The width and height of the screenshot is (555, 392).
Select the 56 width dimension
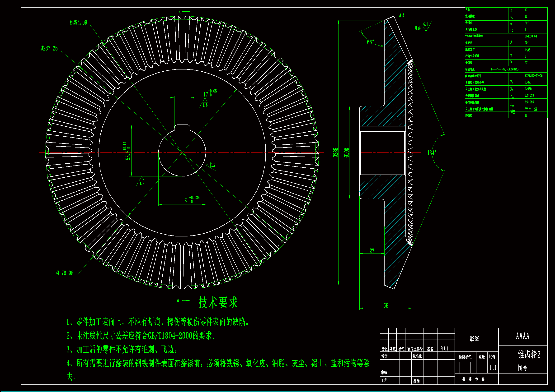[x=386, y=305]
